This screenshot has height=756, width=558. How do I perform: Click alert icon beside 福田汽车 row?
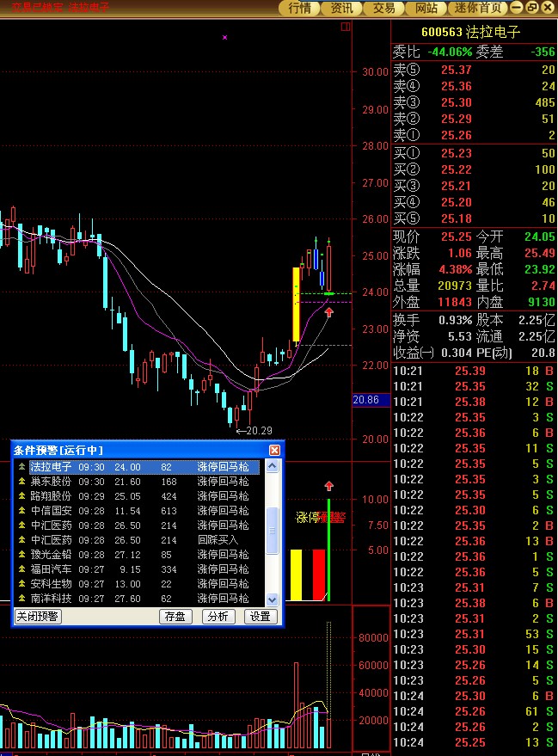(21, 569)
